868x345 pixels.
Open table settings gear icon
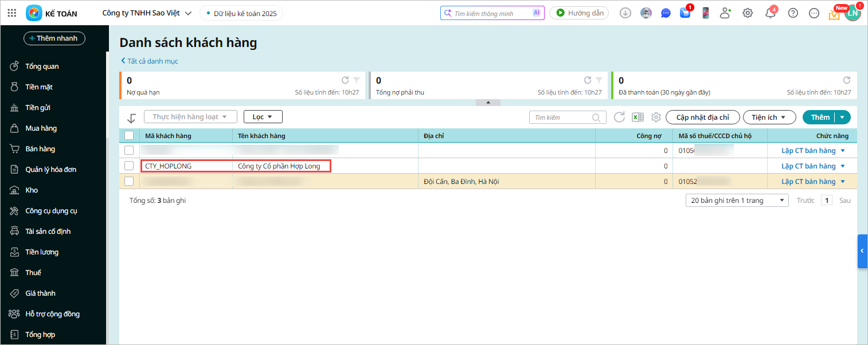656,117
